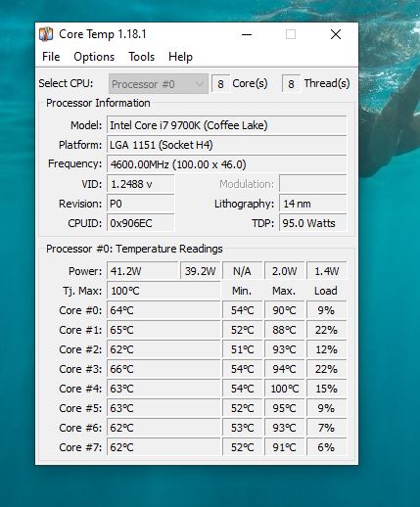Image resolution: width=420 pixels, height=507 pixels.
Task: Click the Tj. Max value 100°C
Action: pyautogui.click(x=163, y=291)
